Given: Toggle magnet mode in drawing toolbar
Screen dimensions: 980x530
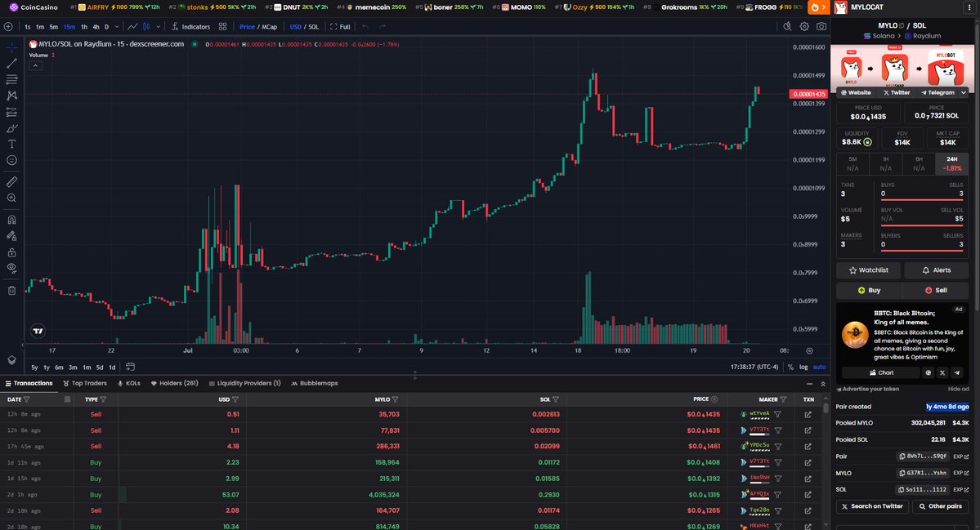Looking at the screenshot, I should pyautogui.click(x=11, y=220).
